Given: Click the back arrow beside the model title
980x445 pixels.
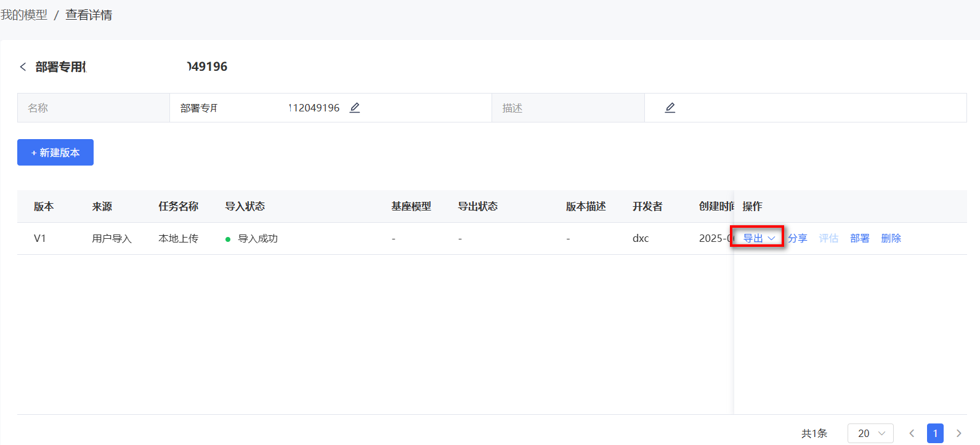Looking at the screenshot, I should click(23, 66).
